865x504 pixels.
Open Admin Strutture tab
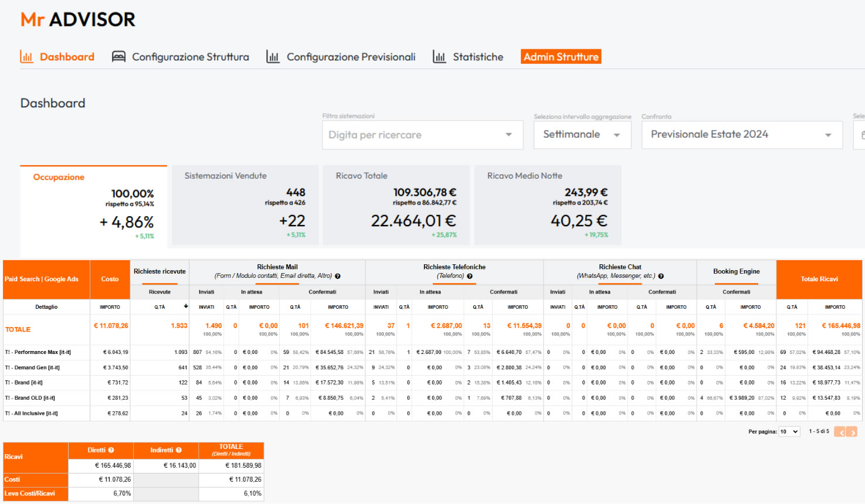(561, 57)
